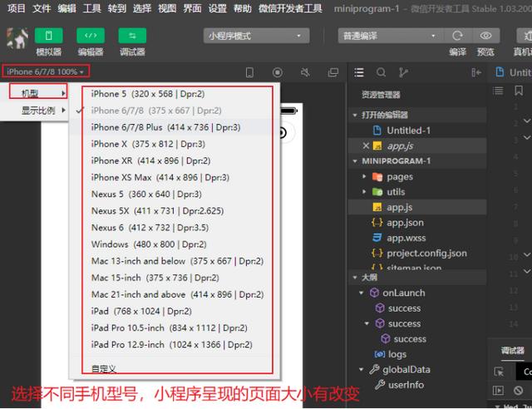Open the 普通编译 compile mode dropdown

(x=388, y=36)
